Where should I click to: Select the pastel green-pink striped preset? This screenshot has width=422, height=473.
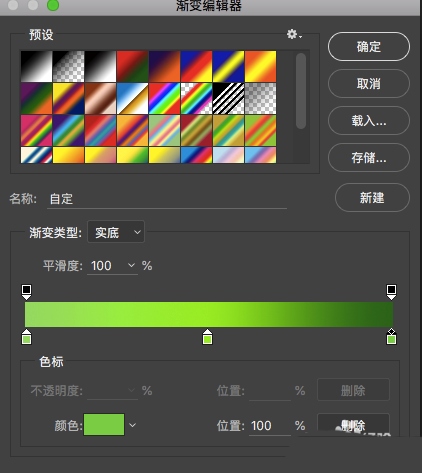coord(164,130)
